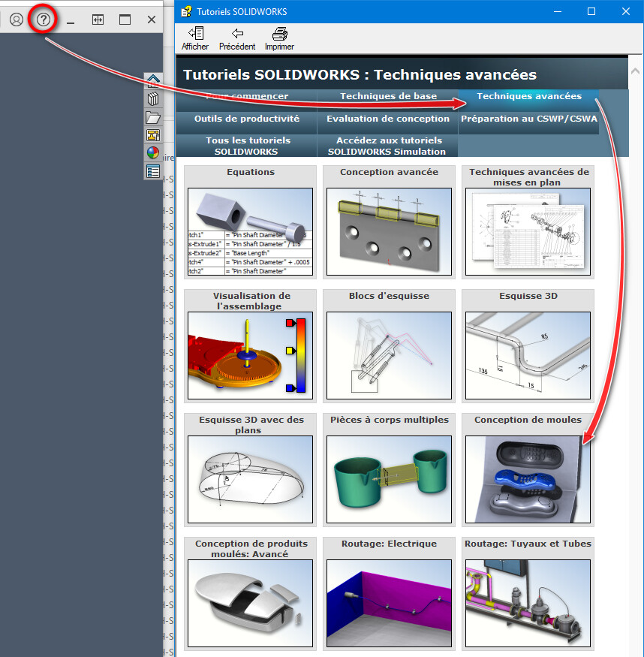Open SOLIDWORKS Resources home tab icon
The image size is (644, 657).
click(x=153, y=81)
